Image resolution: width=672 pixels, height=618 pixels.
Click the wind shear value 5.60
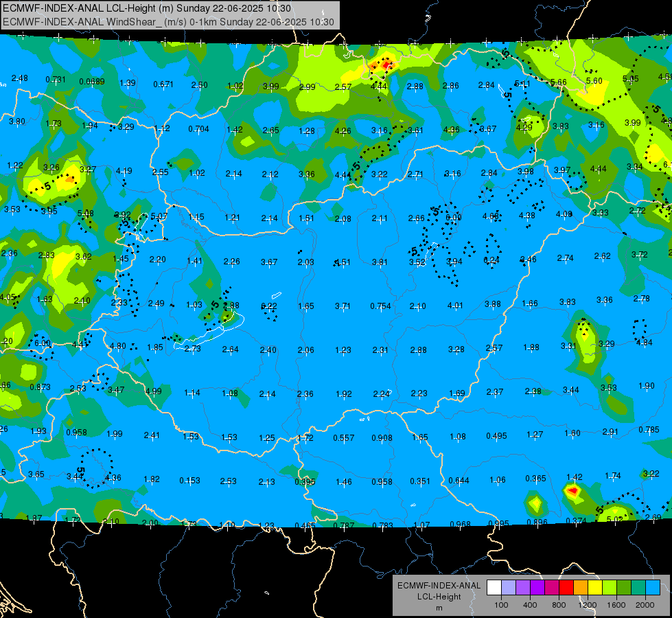tap(594, 81)
